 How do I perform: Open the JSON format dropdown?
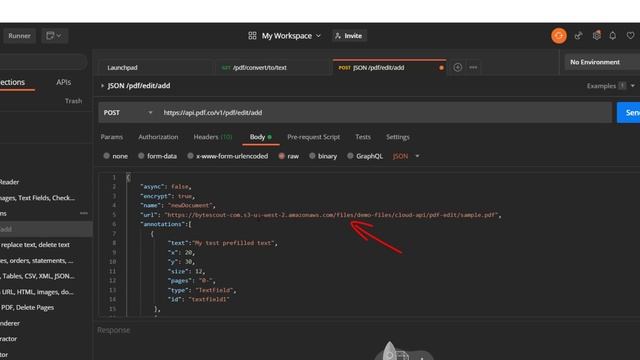406,156
